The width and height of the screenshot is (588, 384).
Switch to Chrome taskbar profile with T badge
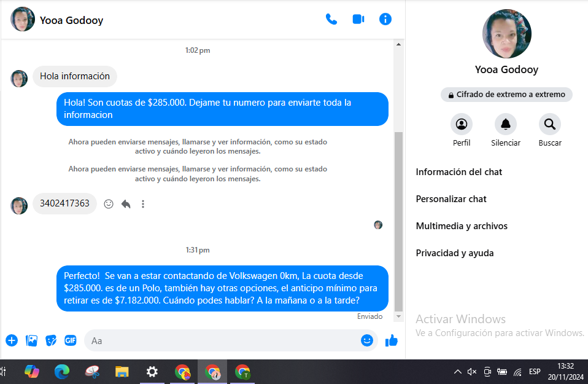[x=242, y=372]
